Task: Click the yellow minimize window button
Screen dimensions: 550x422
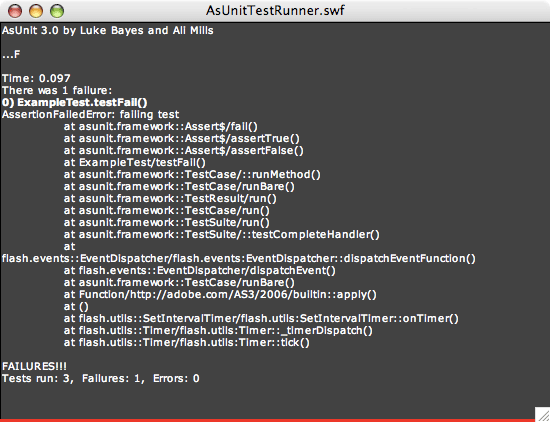Action: click(x=36, y=11)
